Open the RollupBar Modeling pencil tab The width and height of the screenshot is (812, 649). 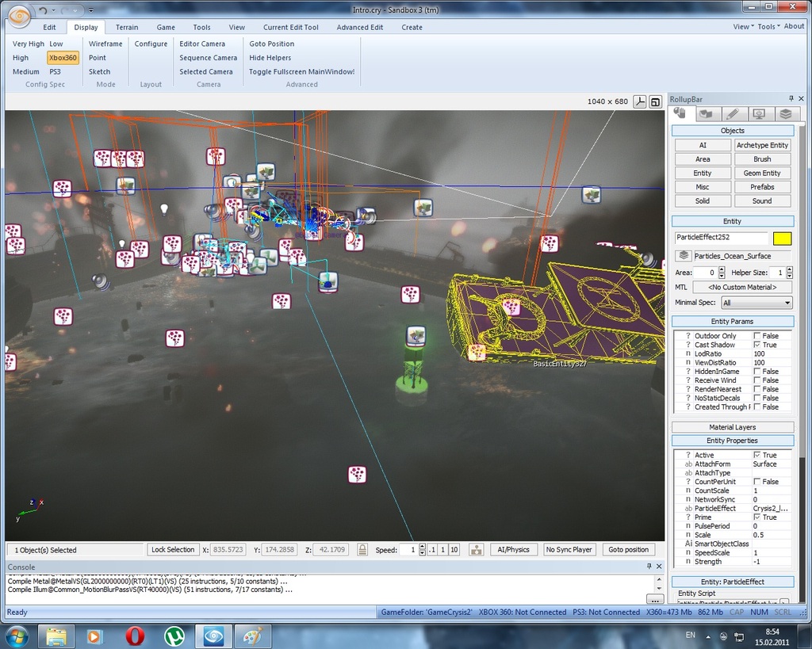click(732, 114)
